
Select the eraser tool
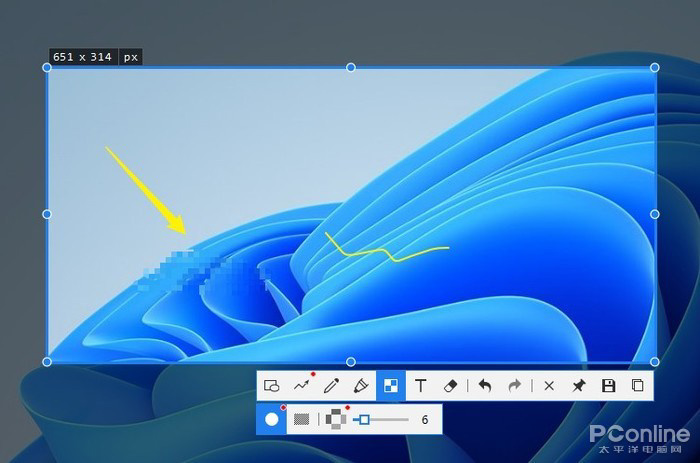tap(451, 385)
